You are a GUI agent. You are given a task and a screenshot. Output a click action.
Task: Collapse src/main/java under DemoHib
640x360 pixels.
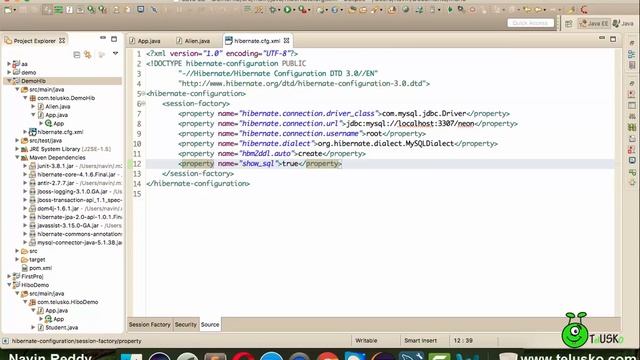point(18,89)
